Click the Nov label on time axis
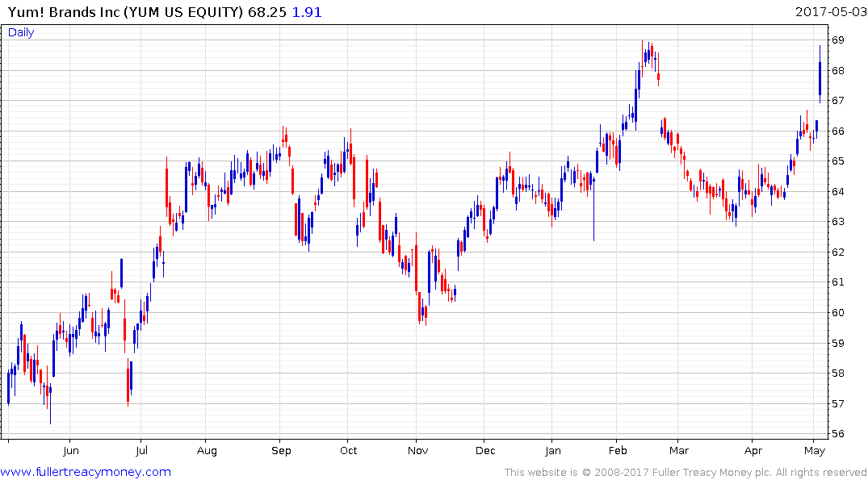This screenshot has height=484, width=868. 418,450
